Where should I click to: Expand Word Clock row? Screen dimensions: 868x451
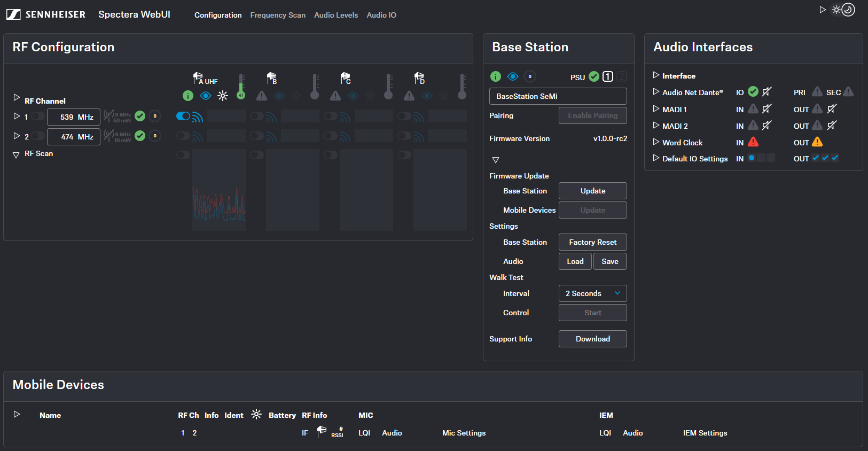click(x=656, y=142)
